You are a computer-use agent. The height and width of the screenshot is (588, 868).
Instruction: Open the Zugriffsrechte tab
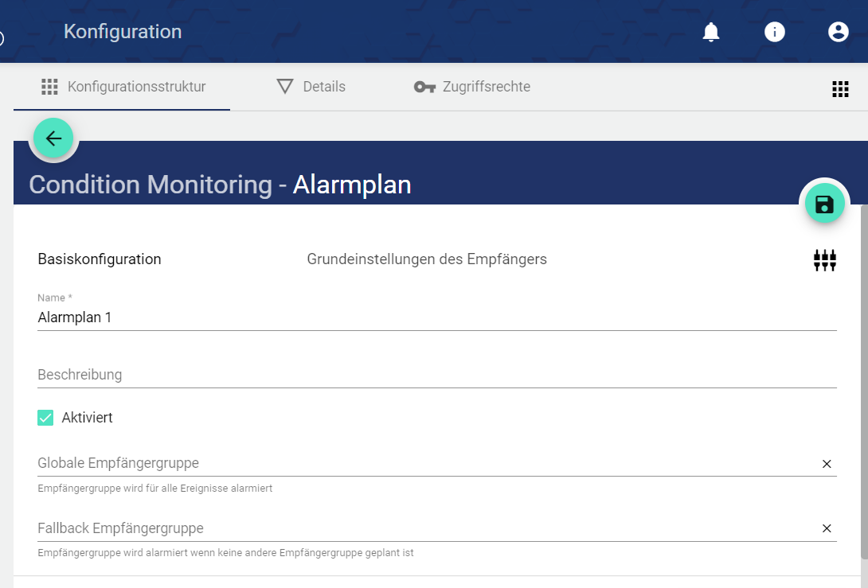coord(472,87)
